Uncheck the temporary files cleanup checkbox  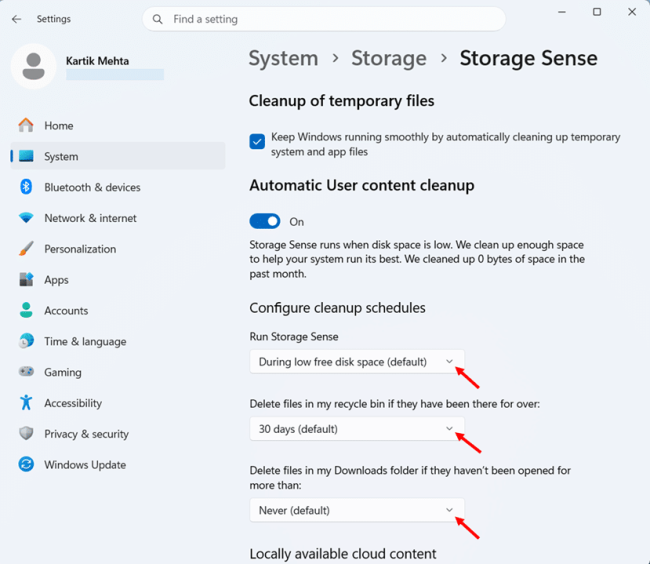257,141
